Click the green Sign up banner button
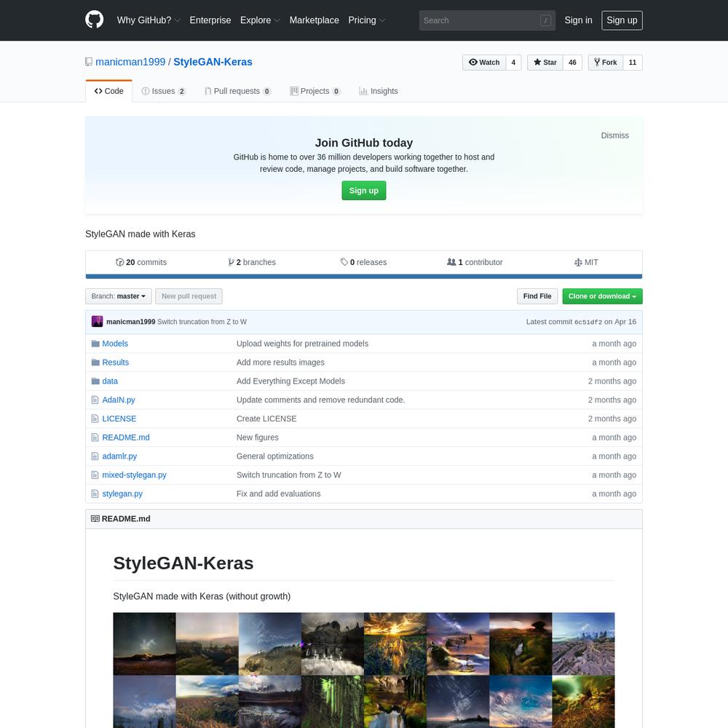This screenshot has height=728, width=728. 363,190
